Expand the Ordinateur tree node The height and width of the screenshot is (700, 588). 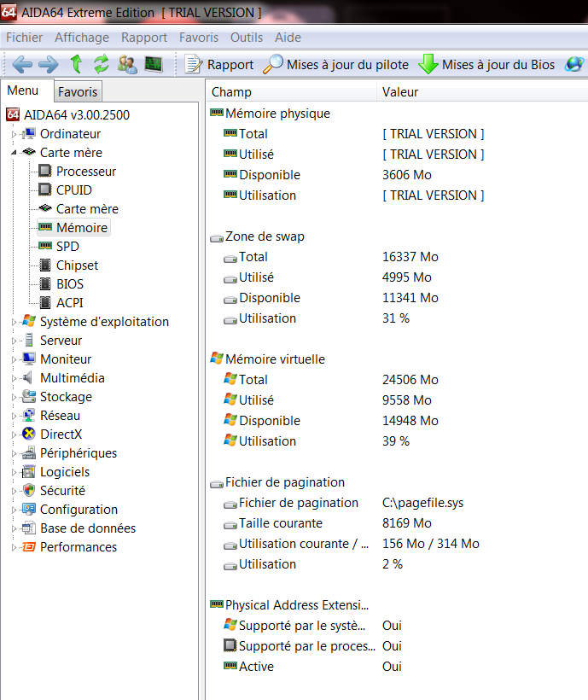14,134
